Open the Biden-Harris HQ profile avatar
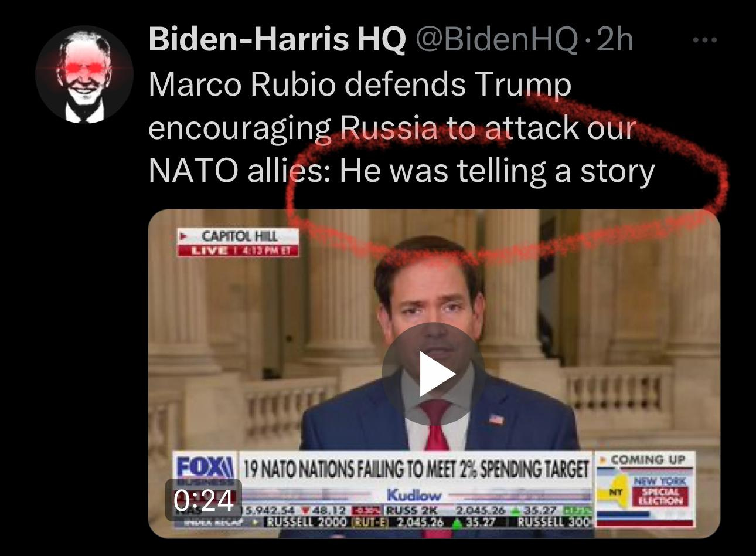Viewport: 756px width, 556px height. pyautogui.click(x=84, y=74)
